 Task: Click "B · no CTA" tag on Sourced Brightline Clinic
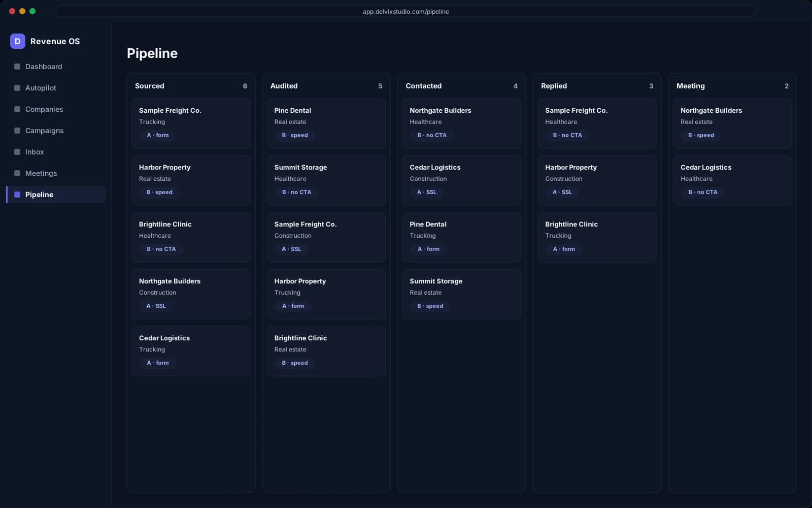click(x=161, y=249)
